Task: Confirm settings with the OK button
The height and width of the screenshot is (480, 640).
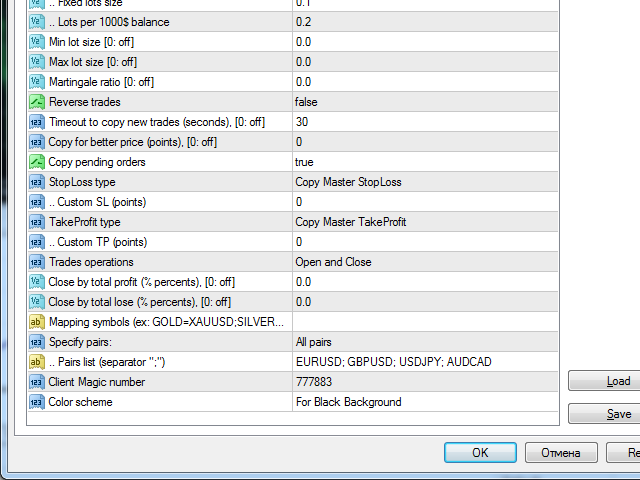Action: [x=480, y=453]
